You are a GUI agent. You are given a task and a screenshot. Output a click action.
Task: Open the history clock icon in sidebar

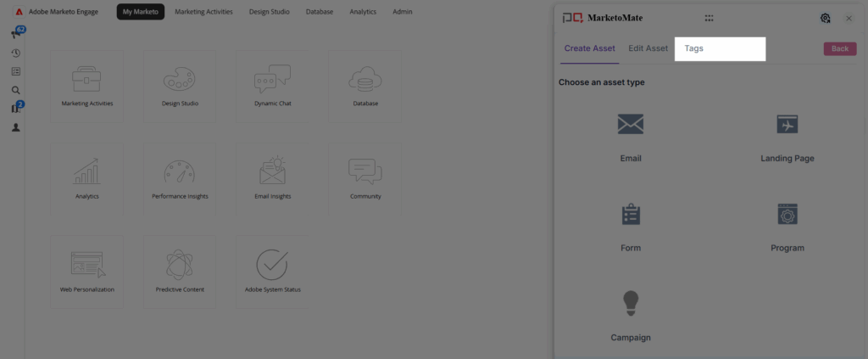15,53
